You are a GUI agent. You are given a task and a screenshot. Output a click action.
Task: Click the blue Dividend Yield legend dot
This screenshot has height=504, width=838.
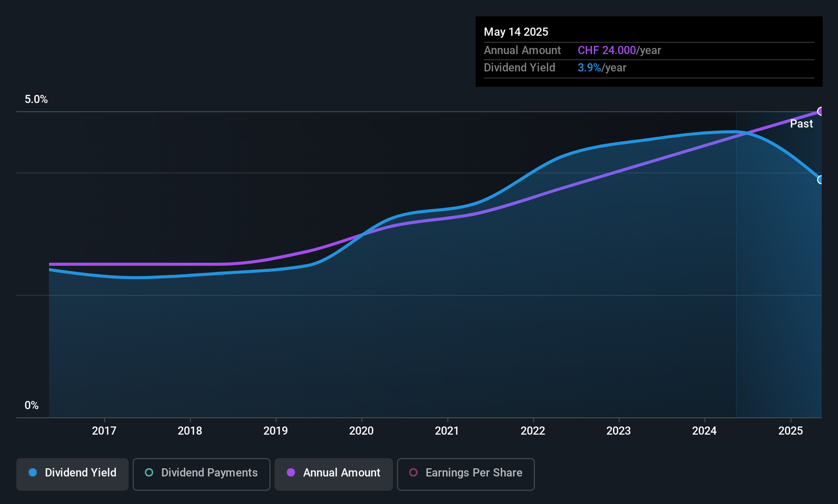pos(33,472)
